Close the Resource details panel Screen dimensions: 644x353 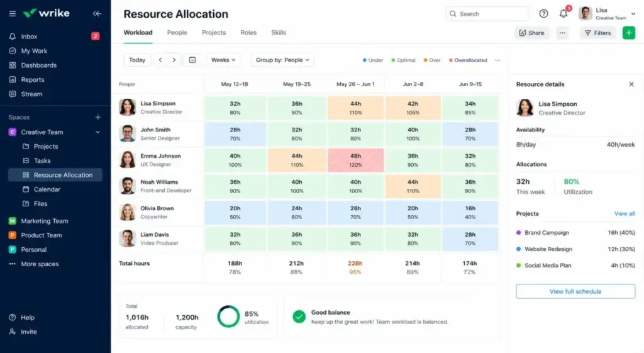point(631,84)
